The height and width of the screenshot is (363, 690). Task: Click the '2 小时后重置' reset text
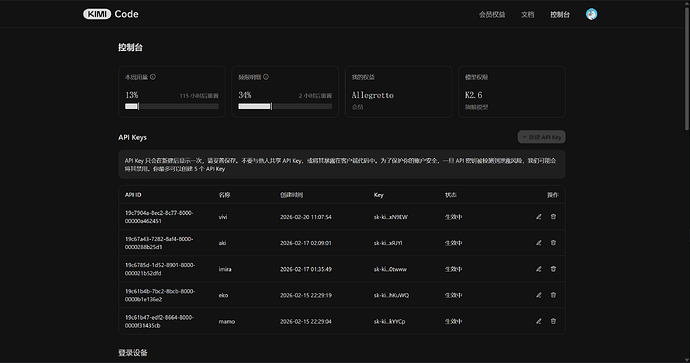pos(315,95)
